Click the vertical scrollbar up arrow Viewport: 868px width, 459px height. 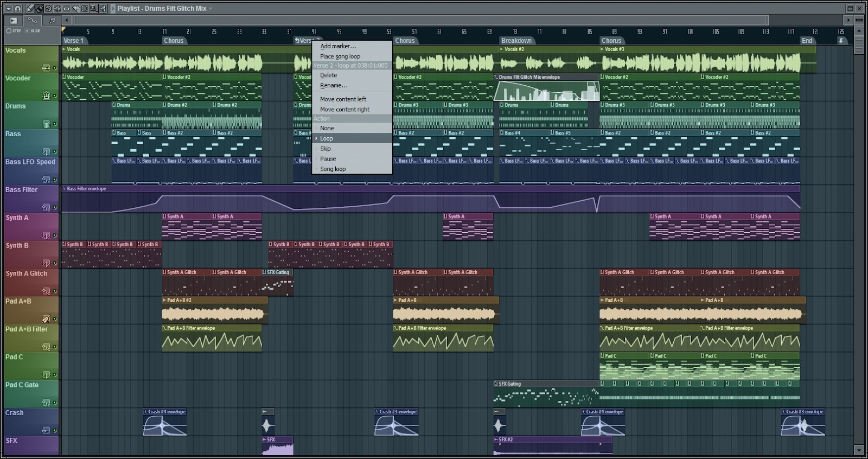pos(859,31)
